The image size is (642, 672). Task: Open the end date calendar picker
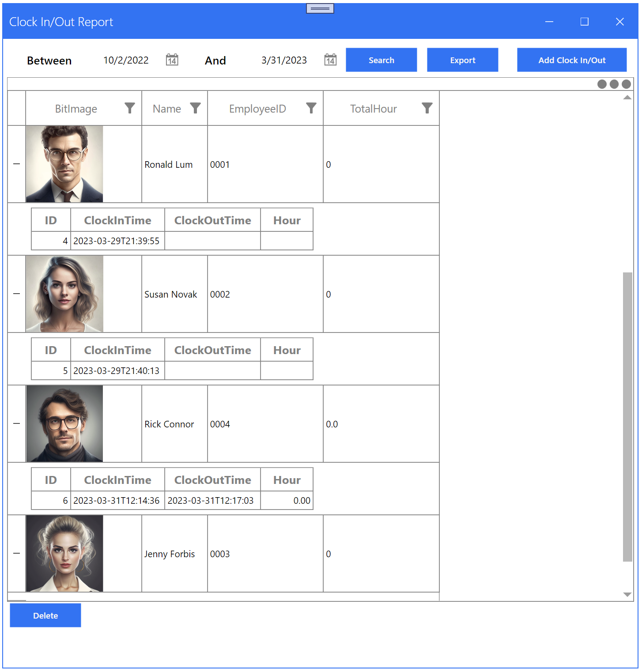[330, 60]
